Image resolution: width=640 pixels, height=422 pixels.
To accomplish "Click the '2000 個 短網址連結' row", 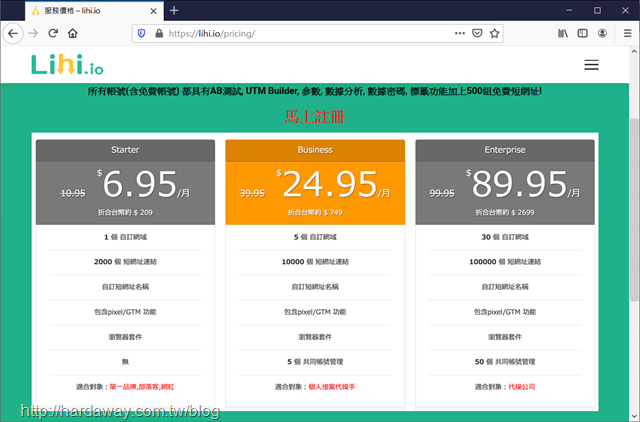I will click(125, 262).
